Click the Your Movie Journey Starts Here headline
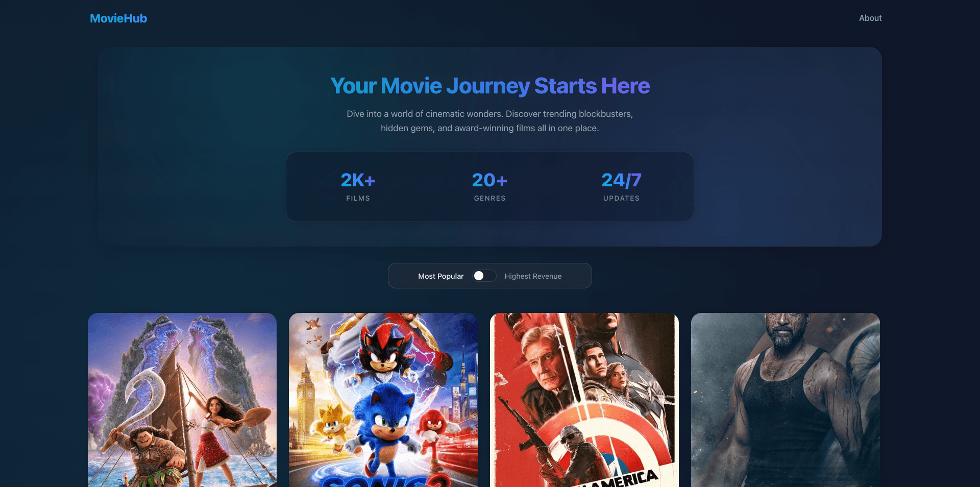Image resolution: width=980 pixels, height=487 pixels. (x=490, y=86)
